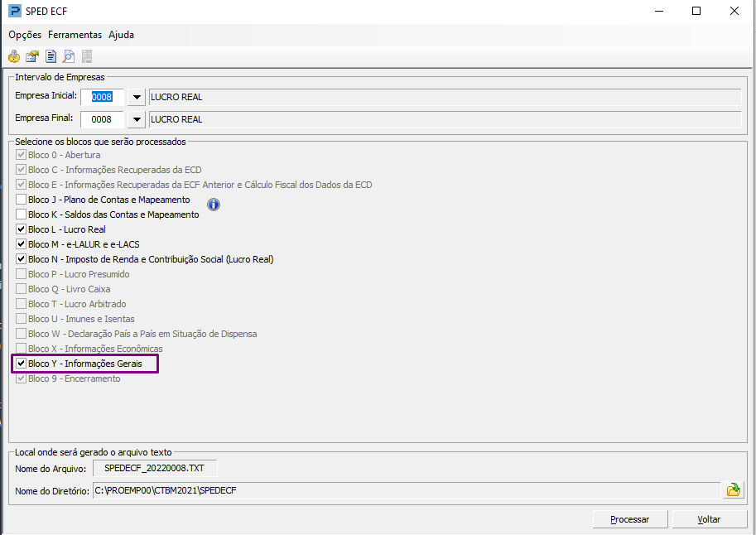Click the 'Intervalo de Empresas' group label
Viewport: 756px width, 535px height.
pyautogui.click(x=60, y=77)
